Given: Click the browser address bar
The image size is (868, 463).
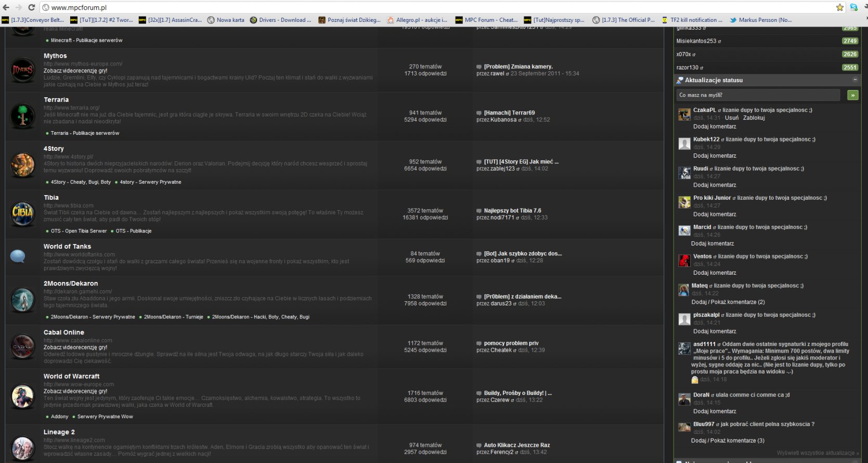Looking at the screenshot, I should 437,7.
